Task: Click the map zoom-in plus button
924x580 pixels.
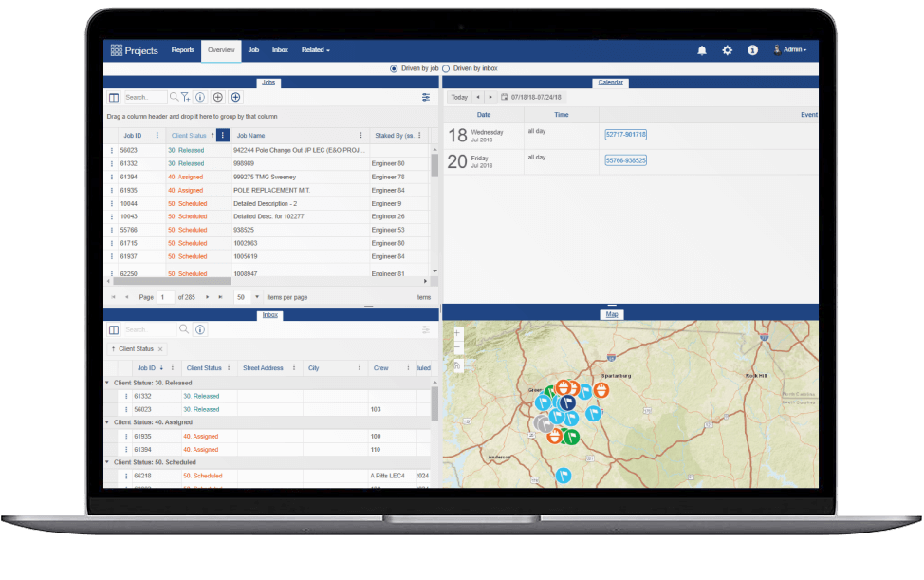Action: point(458,333)
